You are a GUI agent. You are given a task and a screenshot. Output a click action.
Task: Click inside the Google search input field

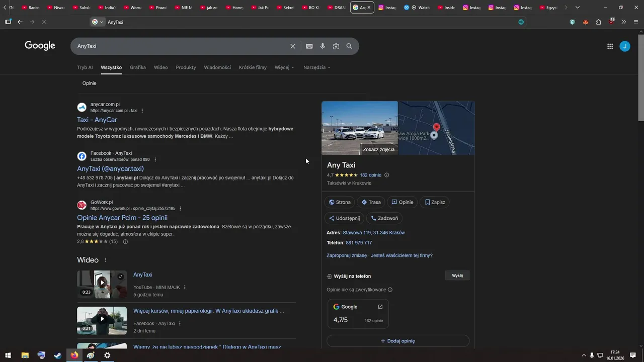[x=181, y=46]
